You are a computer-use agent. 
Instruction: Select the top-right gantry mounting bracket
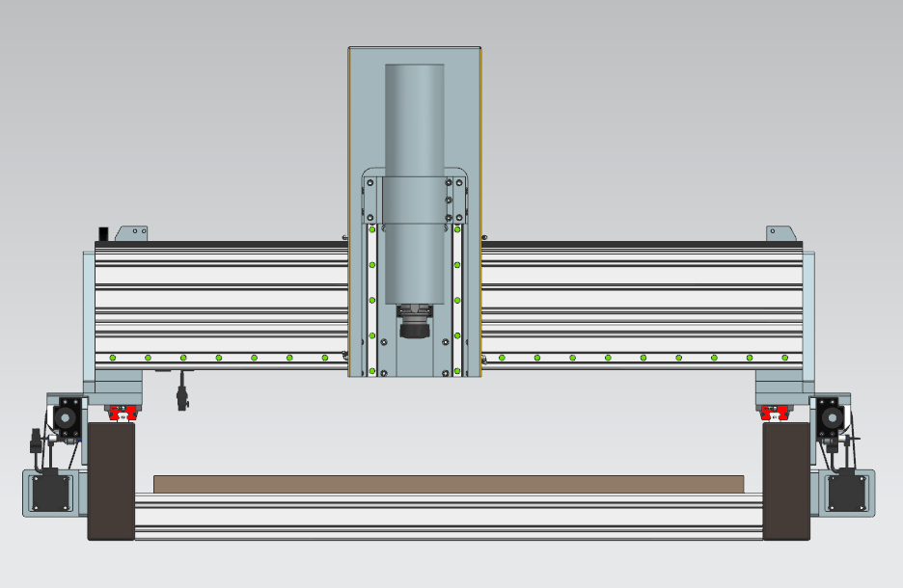tap(780, 233)
